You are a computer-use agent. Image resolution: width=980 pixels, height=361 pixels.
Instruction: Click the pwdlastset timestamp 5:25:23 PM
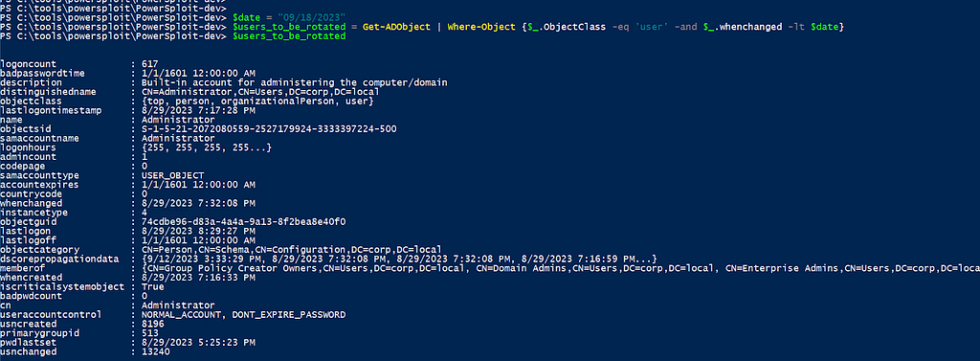point(198,343)
